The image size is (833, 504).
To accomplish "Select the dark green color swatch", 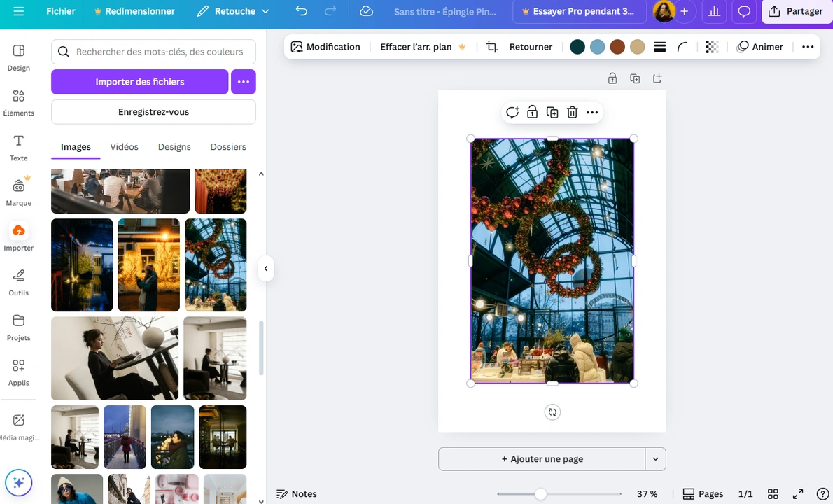I will [x=577, y=46].
